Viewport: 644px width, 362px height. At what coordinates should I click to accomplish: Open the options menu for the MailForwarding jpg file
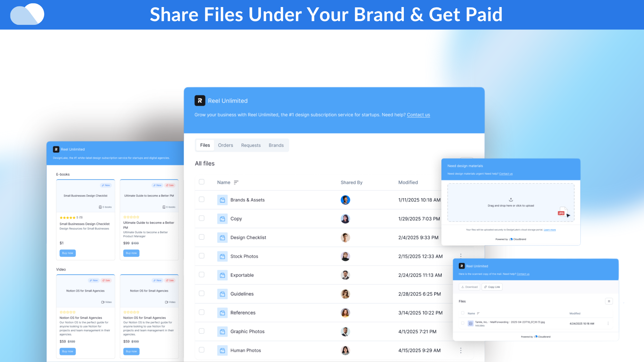pos(608,323)
